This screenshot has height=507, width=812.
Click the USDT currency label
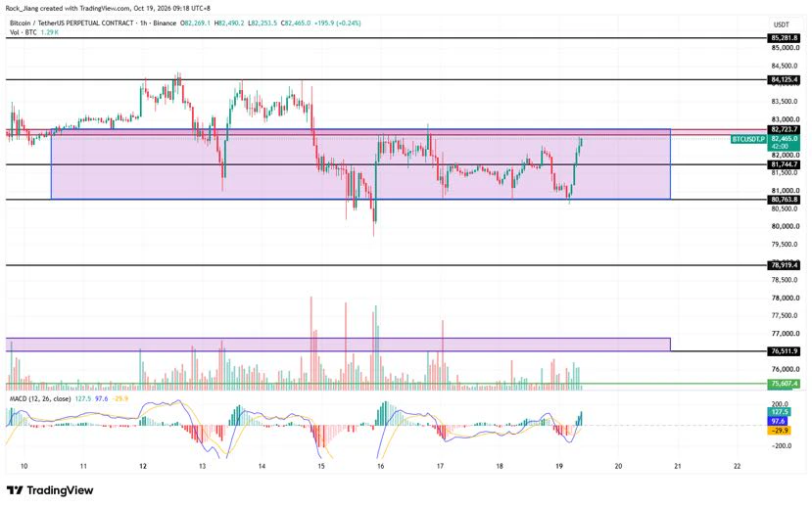(782, 24)
